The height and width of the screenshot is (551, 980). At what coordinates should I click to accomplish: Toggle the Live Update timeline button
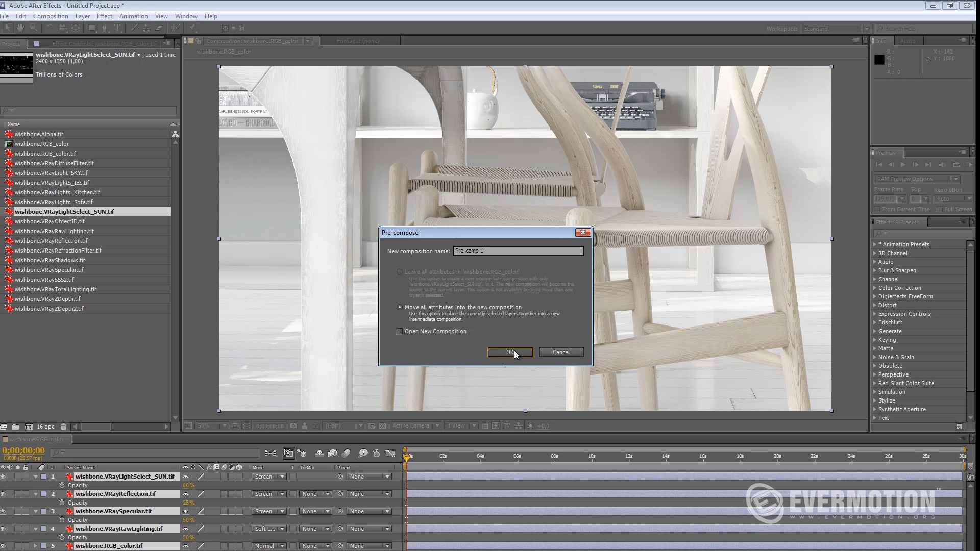click(x=288, y=453)
